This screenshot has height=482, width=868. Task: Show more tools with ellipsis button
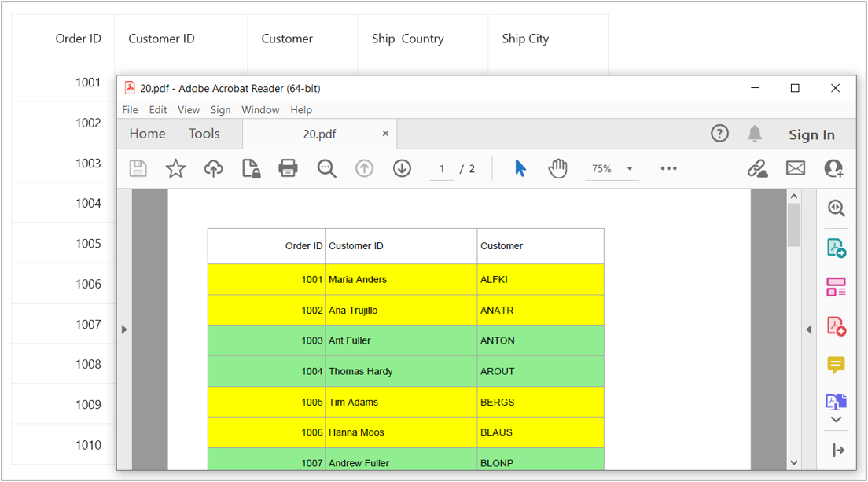tap(668, 168)
